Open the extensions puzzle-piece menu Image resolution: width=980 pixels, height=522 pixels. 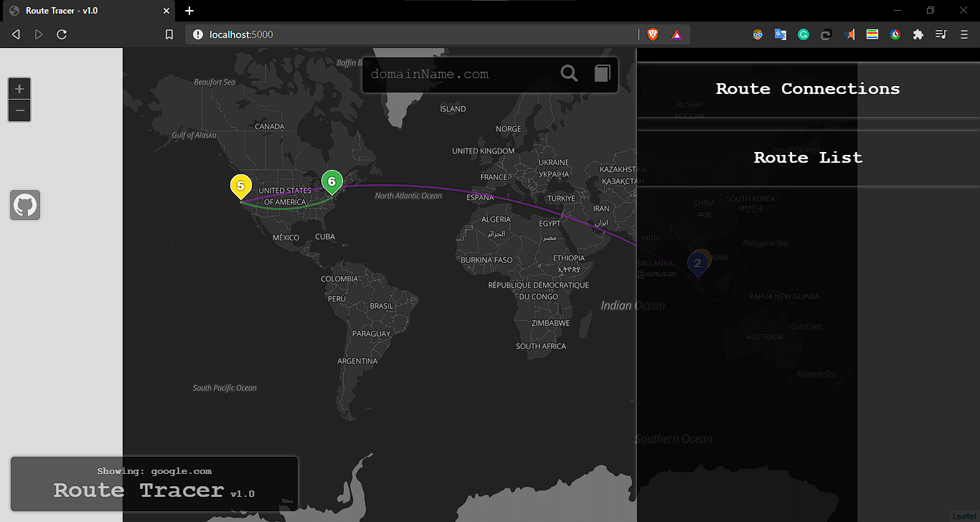coord(918,34)
